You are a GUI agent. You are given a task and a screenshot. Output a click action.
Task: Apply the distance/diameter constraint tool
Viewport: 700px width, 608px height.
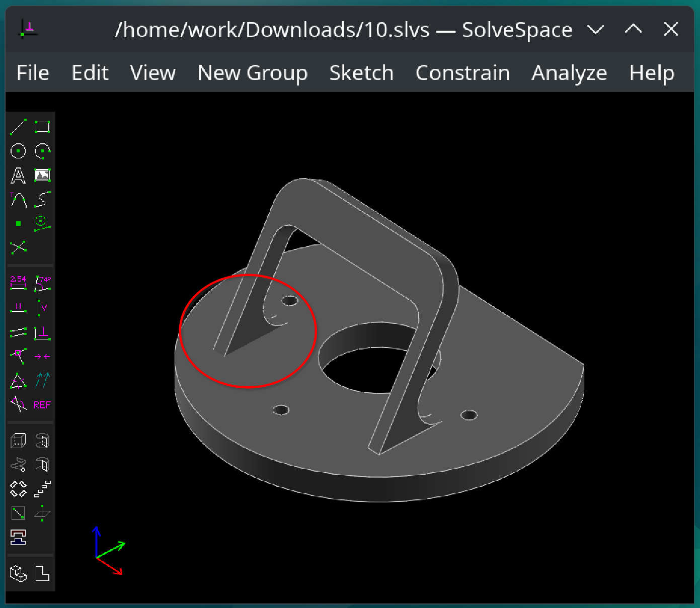18,283
